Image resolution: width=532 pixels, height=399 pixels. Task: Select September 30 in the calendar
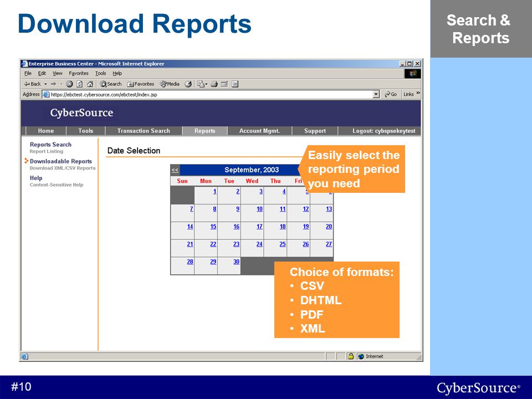(x=237, y=262)
